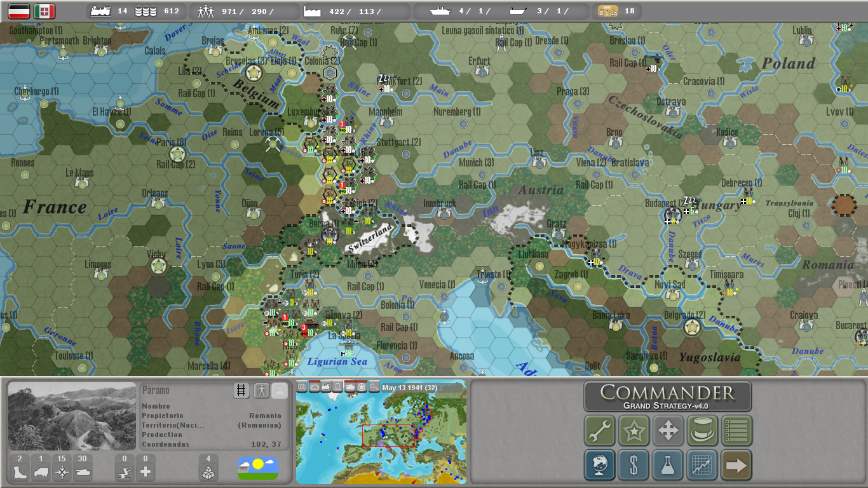Click the tank movement cost icon
The image size is (868, 488).
[83, 472]
